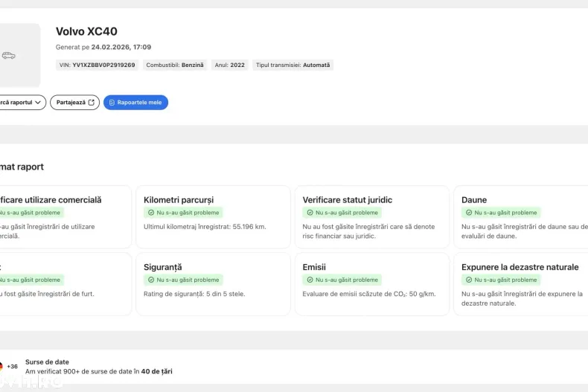Image resolution: width=588 pixels, height=392 pixels.
Task: Click the German flag icon near Surse de date
Action: click(x=1, y=366)
